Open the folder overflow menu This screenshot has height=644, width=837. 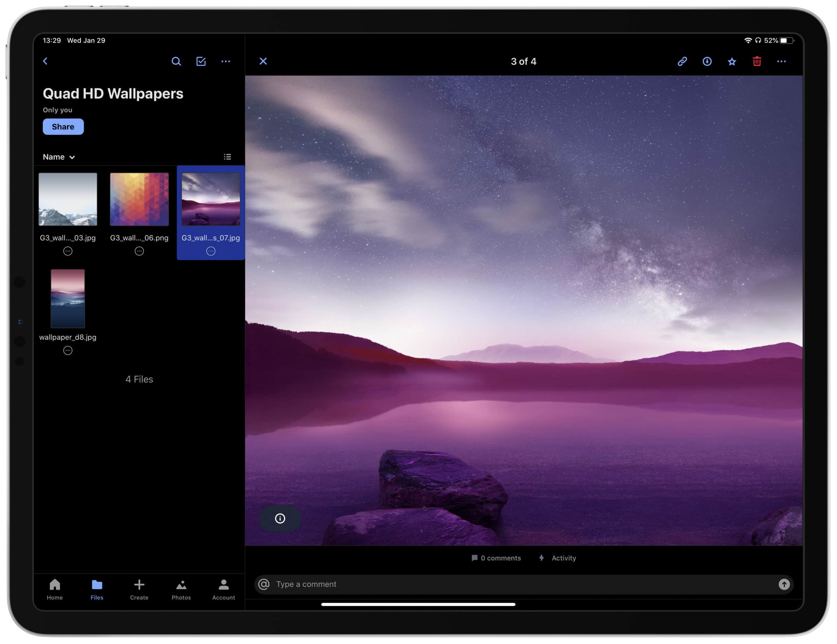click(226, 61)
